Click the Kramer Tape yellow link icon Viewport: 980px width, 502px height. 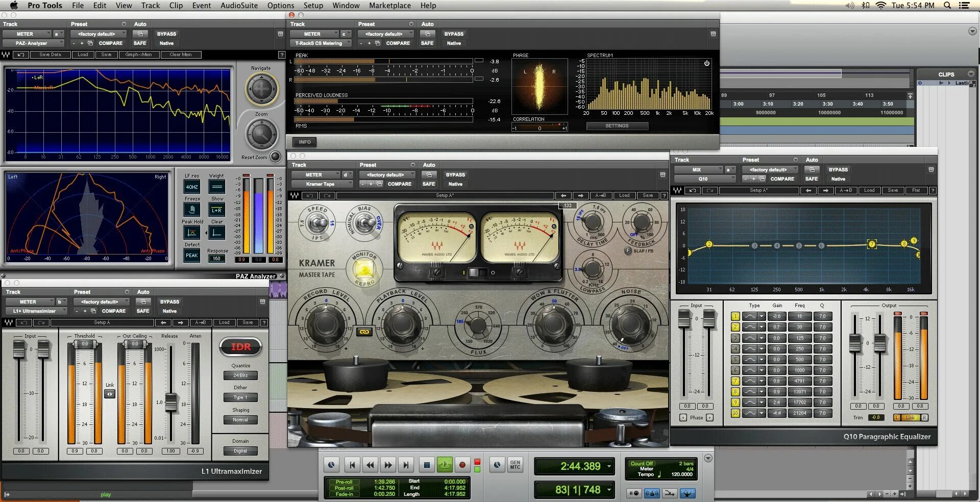coord(364,332)
